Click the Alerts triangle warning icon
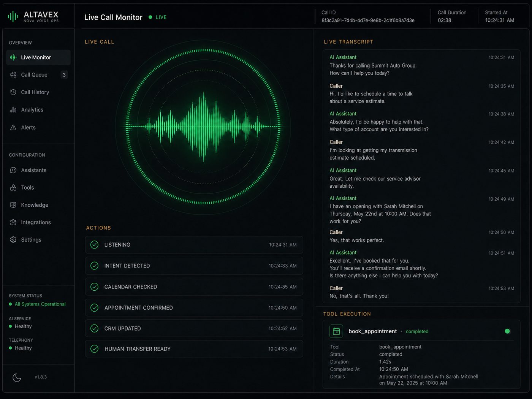The image size is (532, 399). [13, 128]
